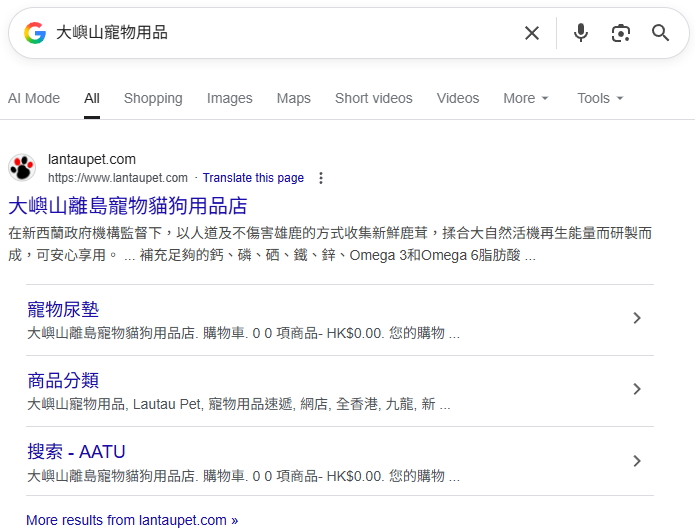
Task: Click More results from lantaupet.com
Action: click(x=132, y=520)
